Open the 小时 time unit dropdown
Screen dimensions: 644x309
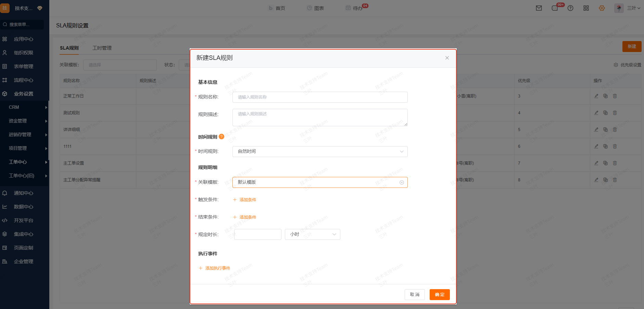[x=312, y=234]
